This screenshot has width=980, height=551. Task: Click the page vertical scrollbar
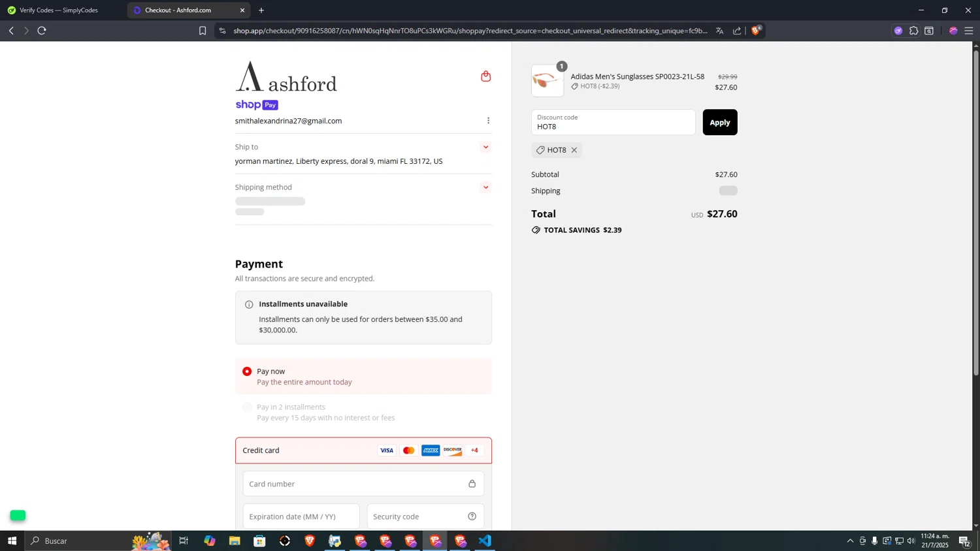tap(976, 212)
